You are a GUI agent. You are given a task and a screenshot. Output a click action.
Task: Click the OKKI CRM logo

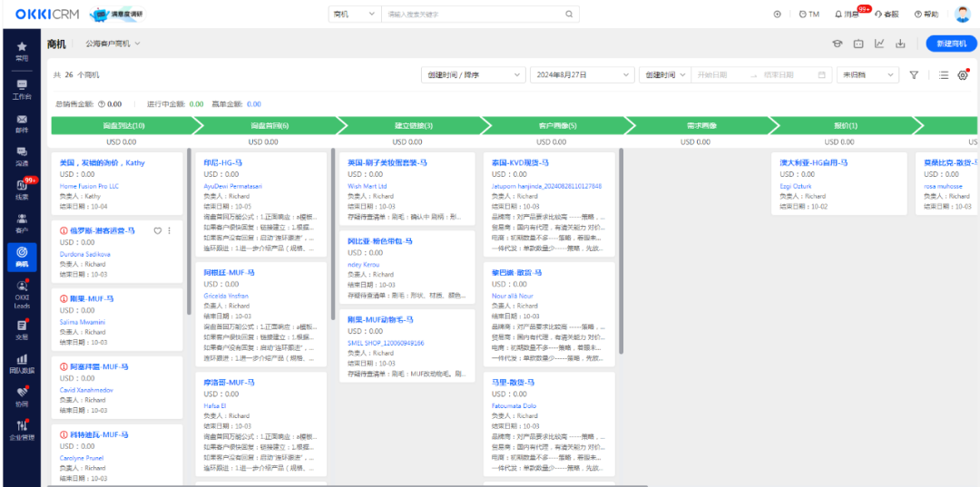[47, 14]
